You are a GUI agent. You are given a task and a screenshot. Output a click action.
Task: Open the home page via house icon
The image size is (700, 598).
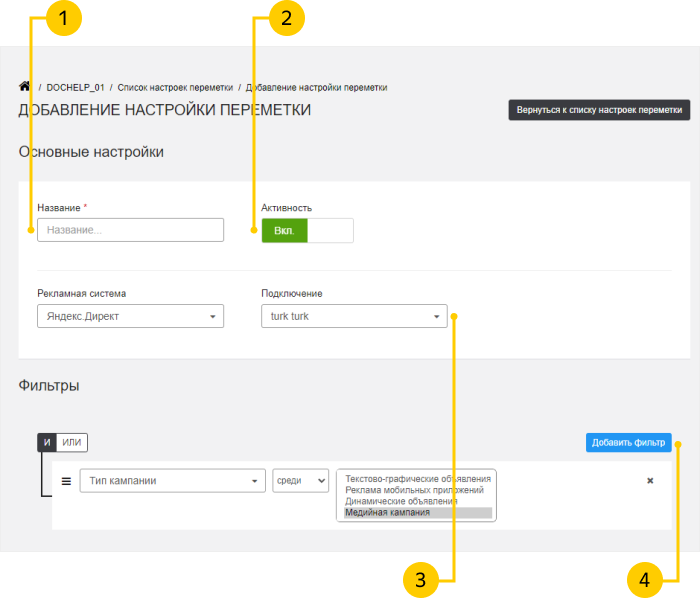[x=25, y=86]
